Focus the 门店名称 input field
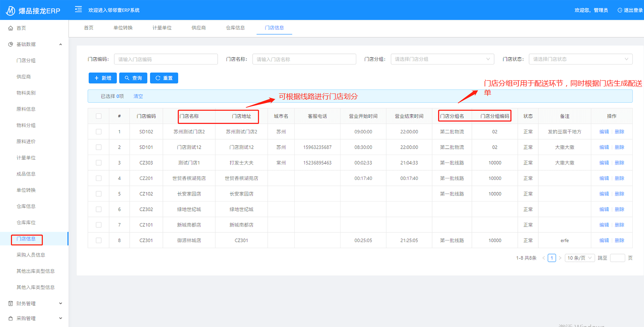Image resolution: width=644 pixels, height=327 pixels. click(x=304, y=59)
